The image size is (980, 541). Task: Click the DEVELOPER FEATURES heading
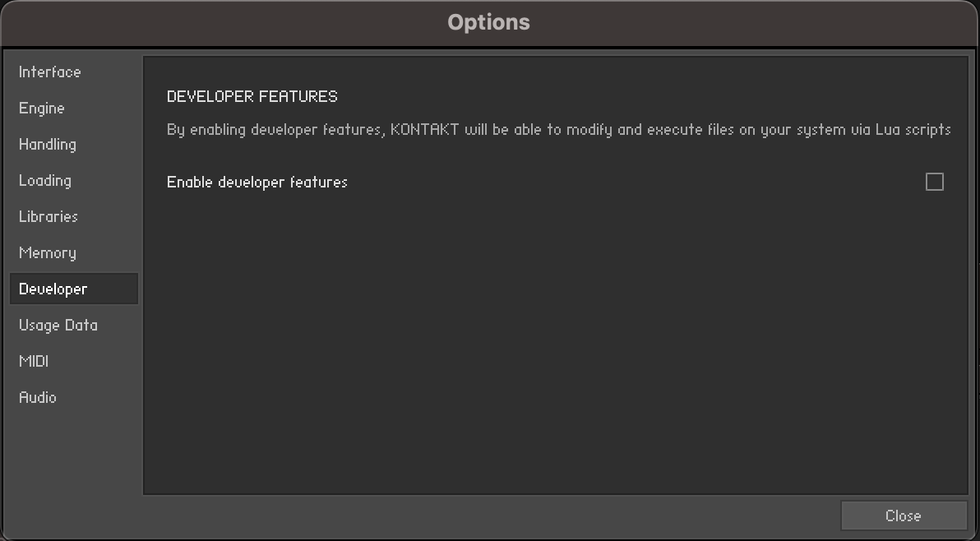(252, 97)
